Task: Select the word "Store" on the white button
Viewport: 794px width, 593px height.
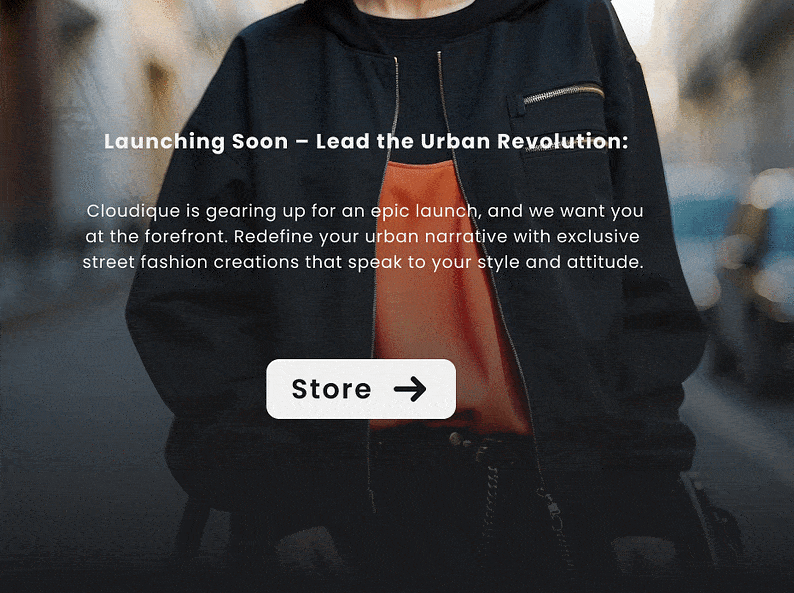Action: point(332,389)
